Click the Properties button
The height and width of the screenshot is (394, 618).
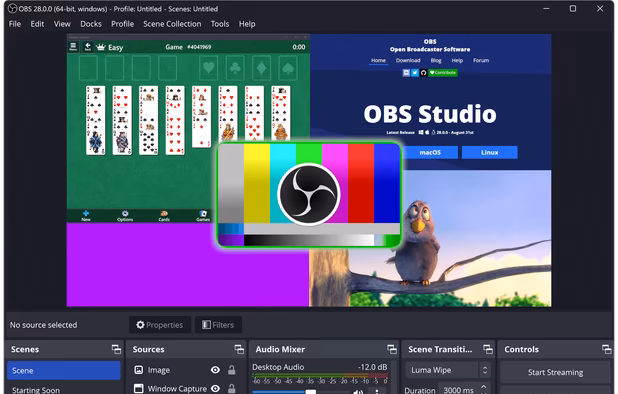(160, 325)
